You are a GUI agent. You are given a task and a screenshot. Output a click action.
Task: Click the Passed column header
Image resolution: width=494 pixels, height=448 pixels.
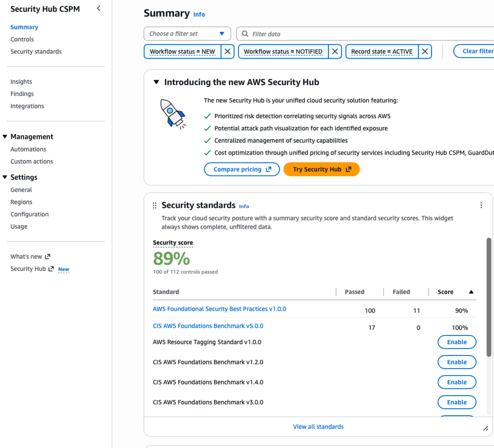pyautogui.click(x=355, y=292)
